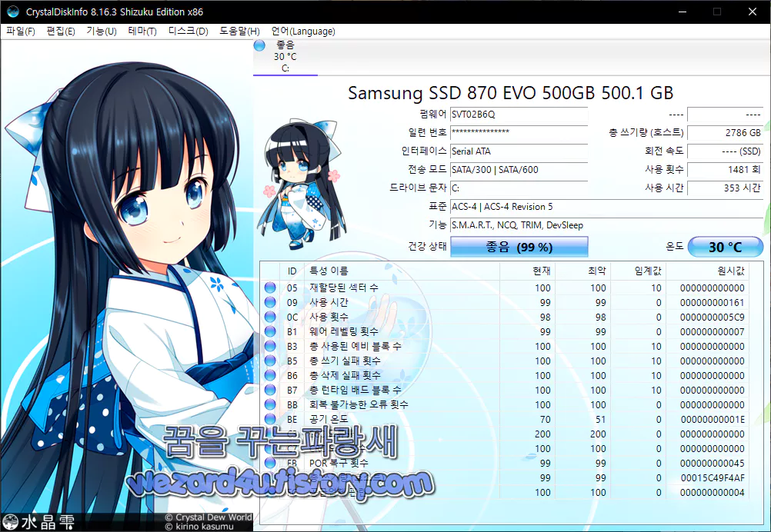The height and width of the screenshot is (532, 771).
Task: Click the standard field ACS-4 Revision 5
Action: pyautogui.click(x=607, y=206)
